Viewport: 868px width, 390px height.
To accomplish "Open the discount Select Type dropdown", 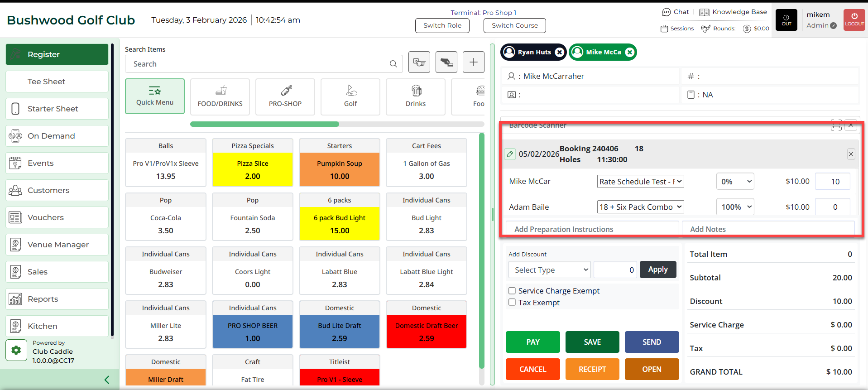I will 549,270.
